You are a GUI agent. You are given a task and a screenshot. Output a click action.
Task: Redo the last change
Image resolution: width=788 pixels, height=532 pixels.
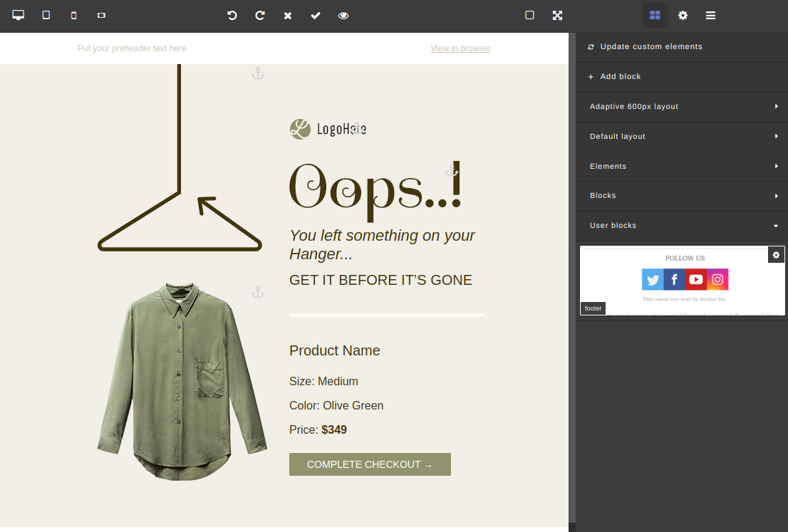260,16
